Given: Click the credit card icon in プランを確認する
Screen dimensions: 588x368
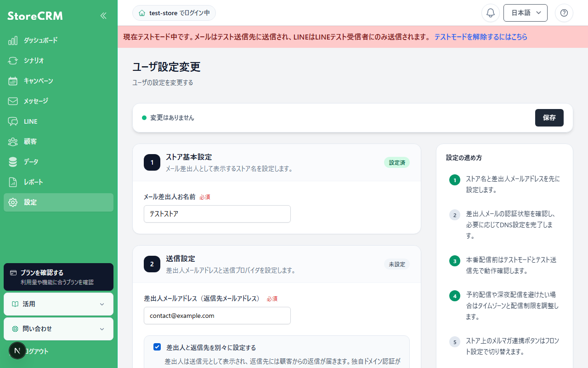Looking at the screenshot, I should [13, 273].
